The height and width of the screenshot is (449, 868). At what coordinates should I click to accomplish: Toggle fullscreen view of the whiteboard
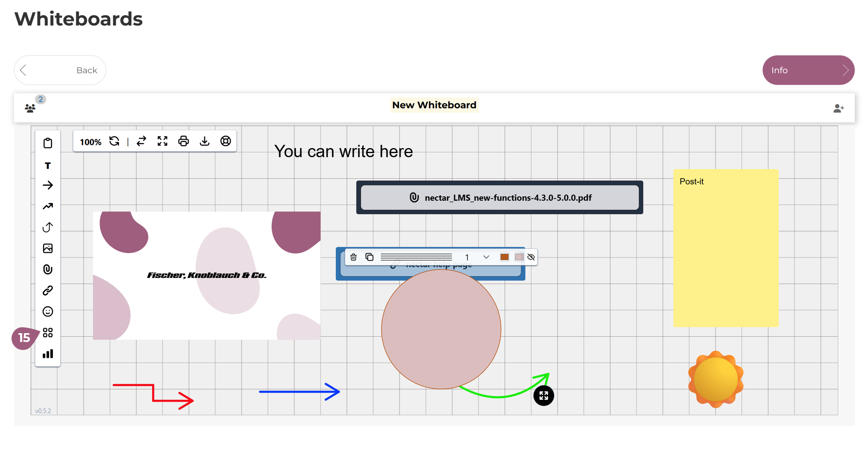162,141
